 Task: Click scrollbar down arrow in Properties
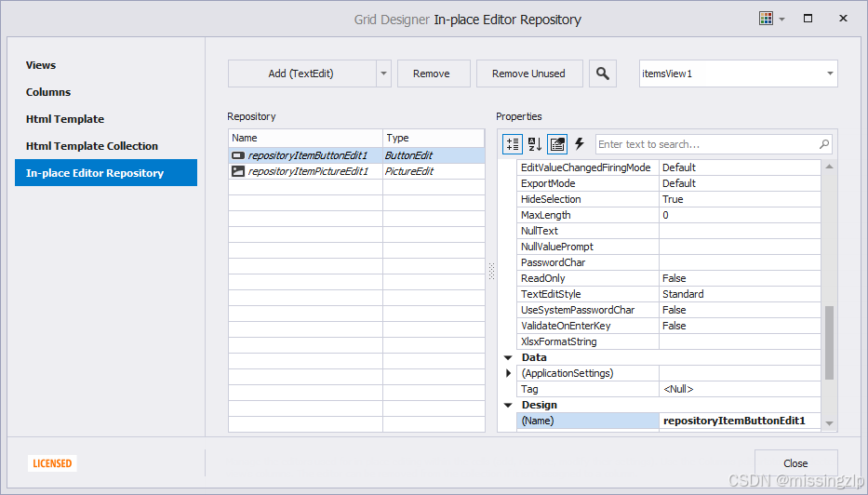point(829,423)
